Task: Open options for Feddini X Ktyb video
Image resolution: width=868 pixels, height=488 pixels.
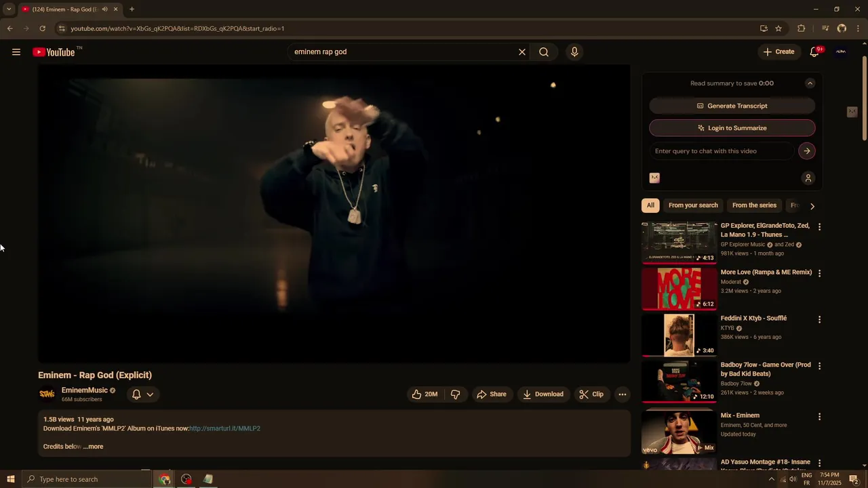Action: pyautogui.click(x=819, y=319)
